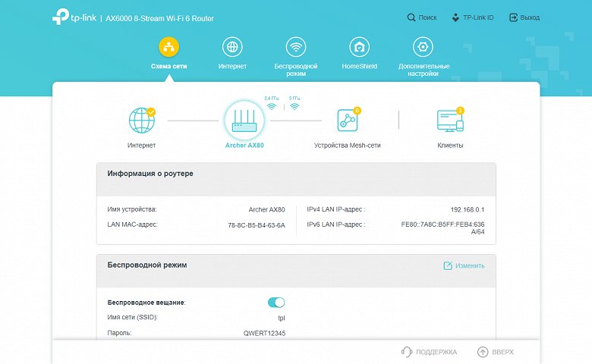The width and height of the screenshot is (592, 364).
Task: Click the Выход logout icon
Action: pos(514,17)
